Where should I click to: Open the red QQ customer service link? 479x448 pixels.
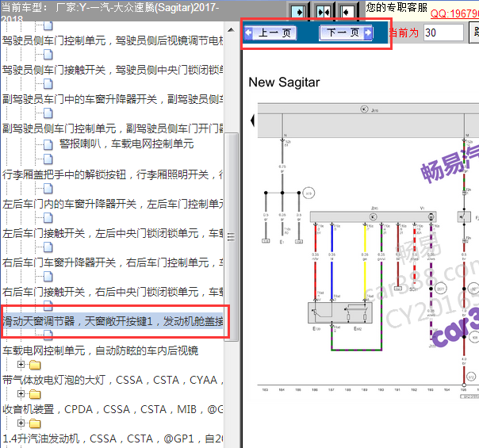454,13
